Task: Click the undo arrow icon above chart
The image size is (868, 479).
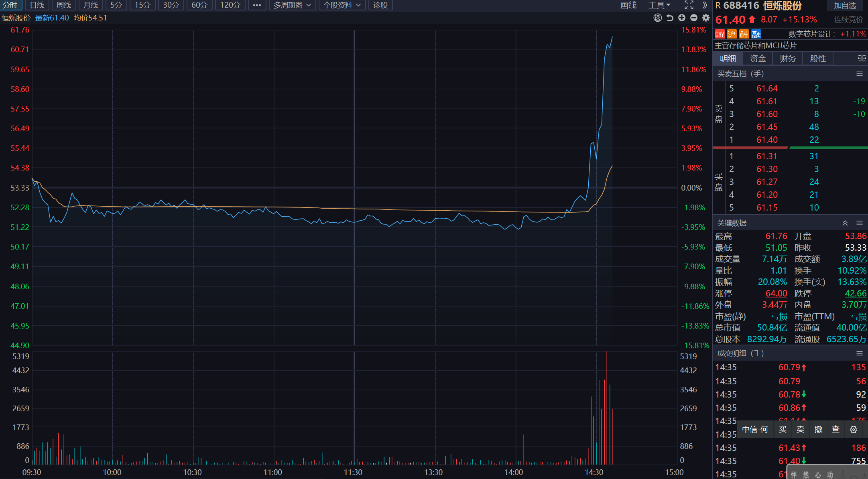Action: [x=670, y=18]
